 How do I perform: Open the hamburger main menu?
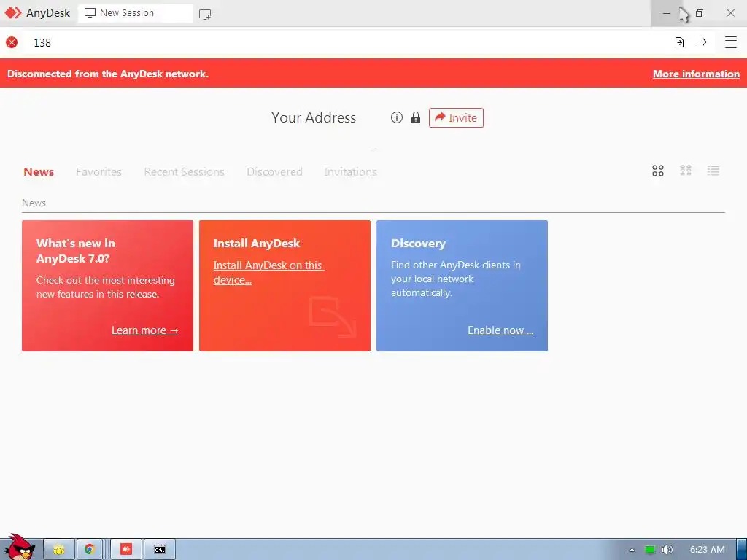tap(731, 42)
